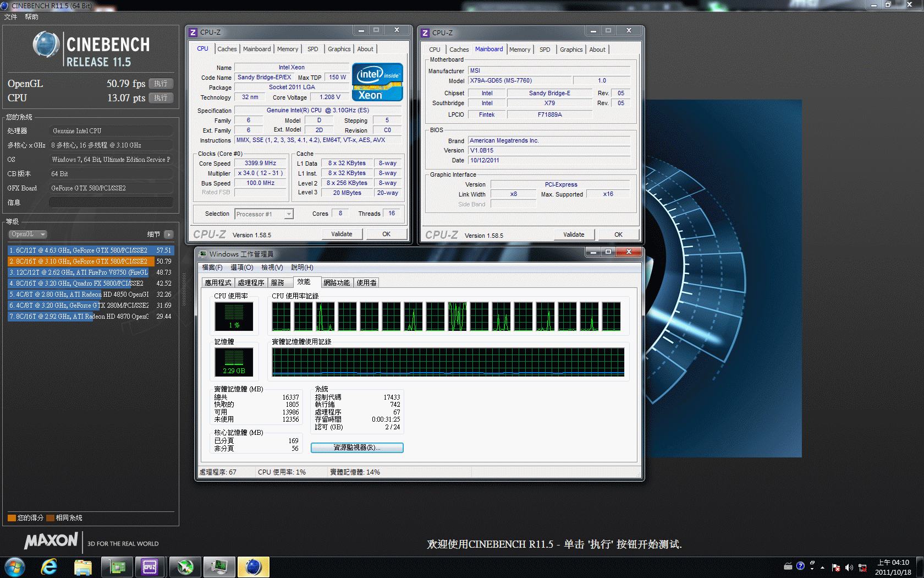The width and height of the screenshot is (924, 578).
Task: Switch to Memory tab in left CPU-Z
Action: tap(288, 49)
